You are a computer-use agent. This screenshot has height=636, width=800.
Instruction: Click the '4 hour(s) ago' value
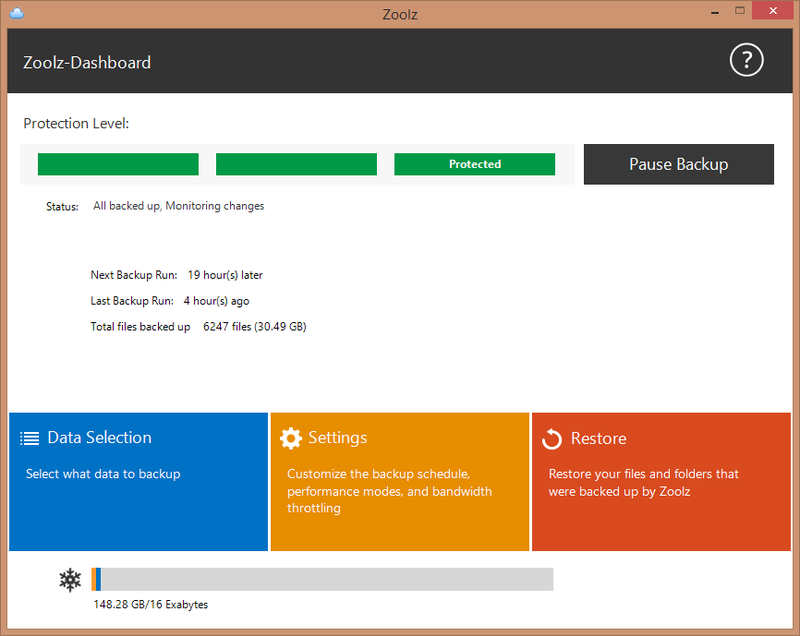pos(216,301)
